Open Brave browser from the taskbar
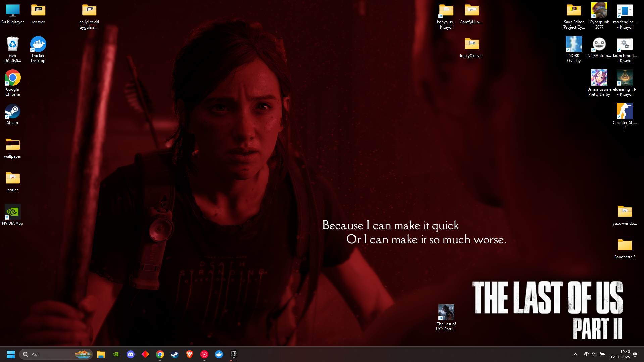The image size is (644, 362). tap(190, 354)
